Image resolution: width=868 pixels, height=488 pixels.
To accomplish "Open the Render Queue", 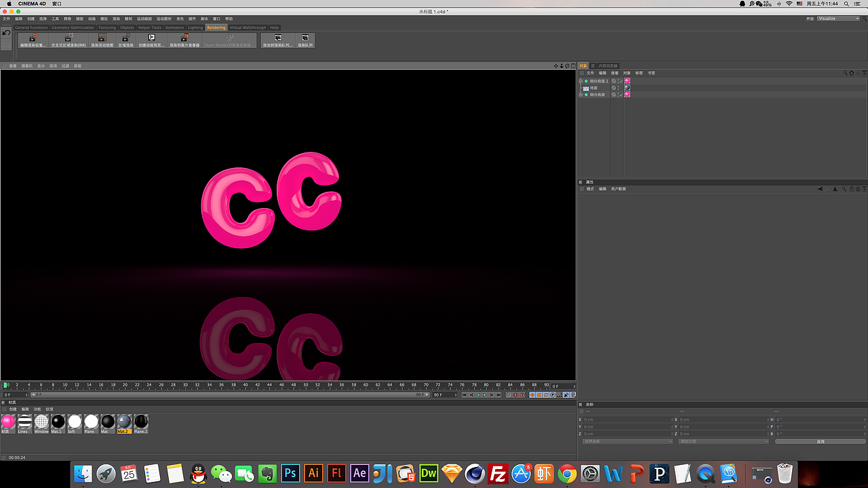I will point(305,41).
